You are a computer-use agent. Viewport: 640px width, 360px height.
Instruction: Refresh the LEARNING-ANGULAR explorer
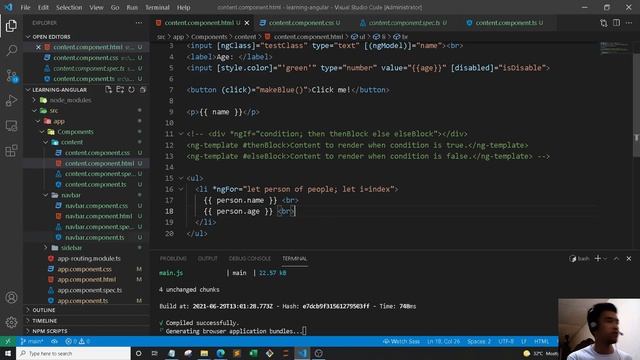pos(131,89)
